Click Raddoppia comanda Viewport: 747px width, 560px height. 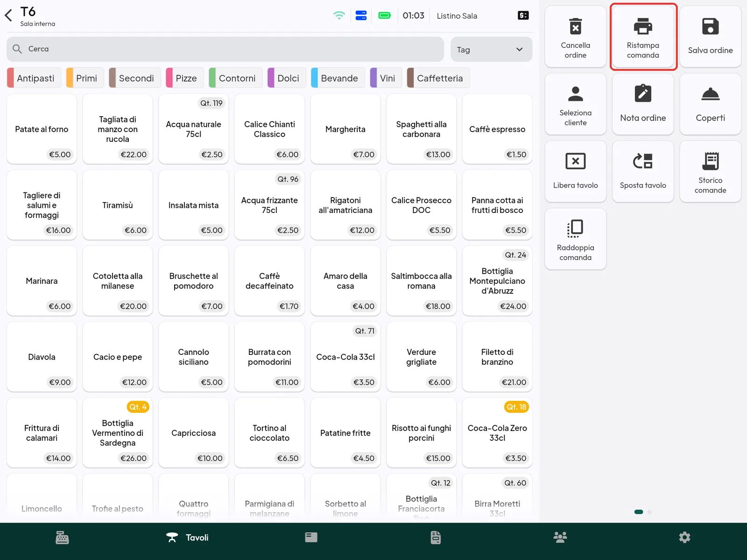[576, 239]
